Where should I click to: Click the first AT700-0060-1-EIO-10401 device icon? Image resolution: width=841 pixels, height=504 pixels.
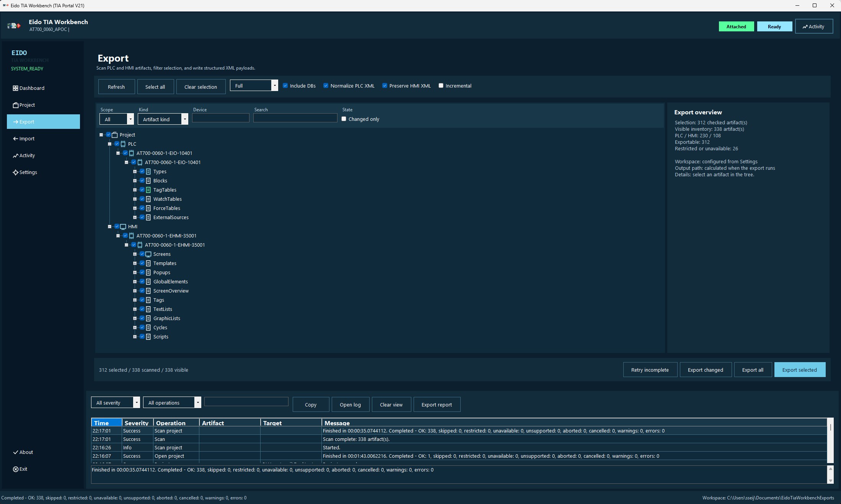pos(131,153)
